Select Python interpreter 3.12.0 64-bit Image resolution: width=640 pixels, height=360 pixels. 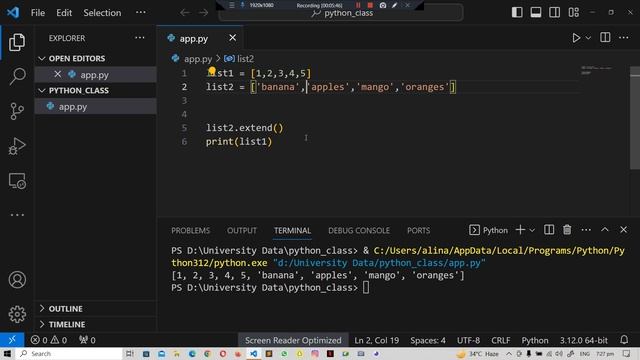583,340
